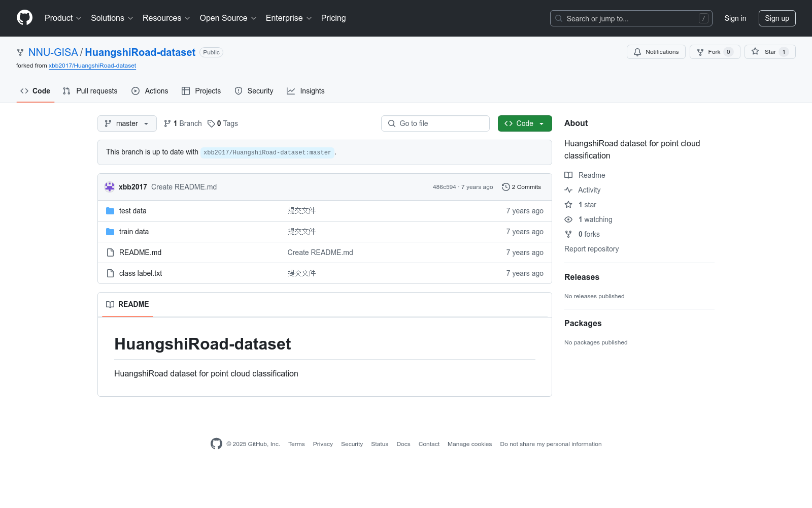Go to the Pricing page
The height and width of the screenshot is (508, 812).
(x=333, y=18)
